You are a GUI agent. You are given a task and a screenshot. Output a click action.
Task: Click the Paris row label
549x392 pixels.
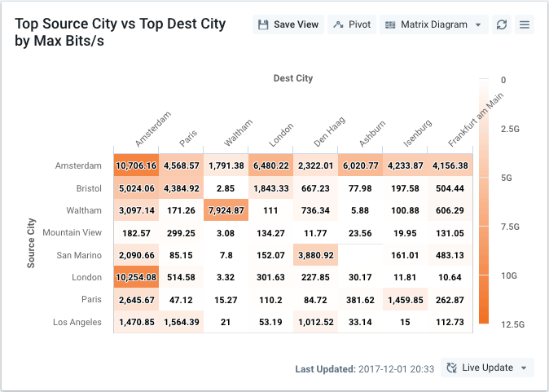click(90, 299)
